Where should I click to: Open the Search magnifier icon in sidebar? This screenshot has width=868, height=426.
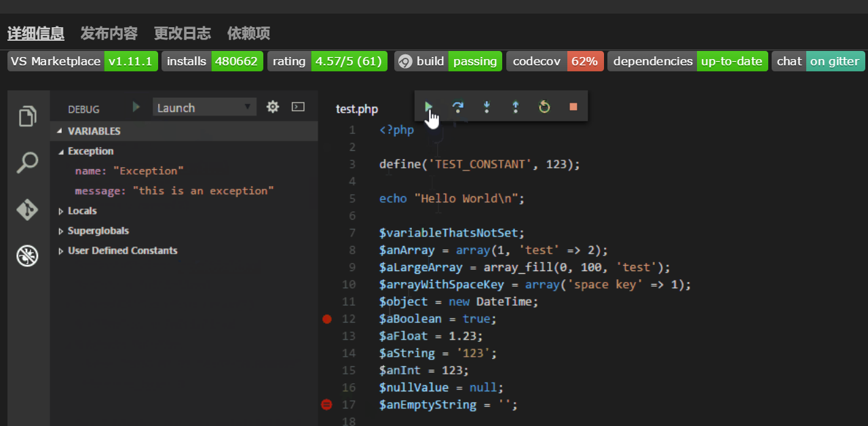(x=27, y=163)
